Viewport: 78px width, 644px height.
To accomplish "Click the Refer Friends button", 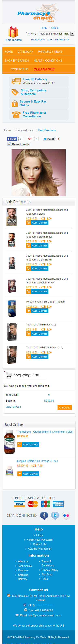I will [x=19, y=144].
